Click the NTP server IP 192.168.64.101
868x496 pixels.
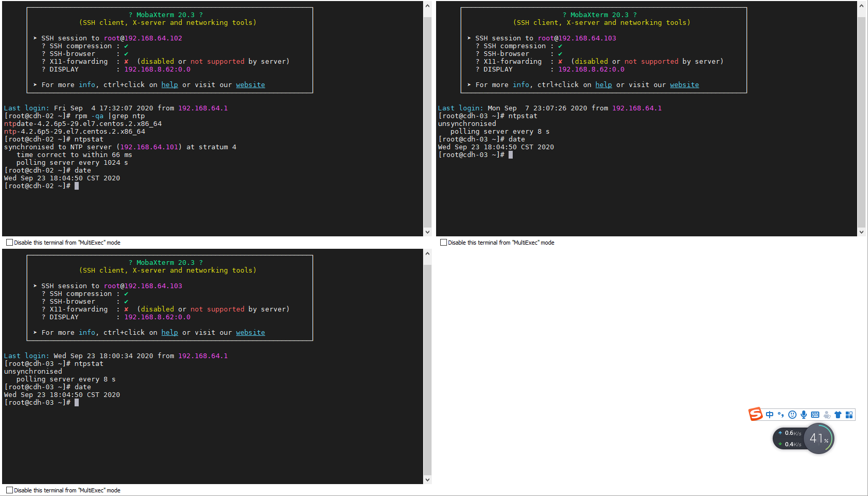tap(149, 147)
